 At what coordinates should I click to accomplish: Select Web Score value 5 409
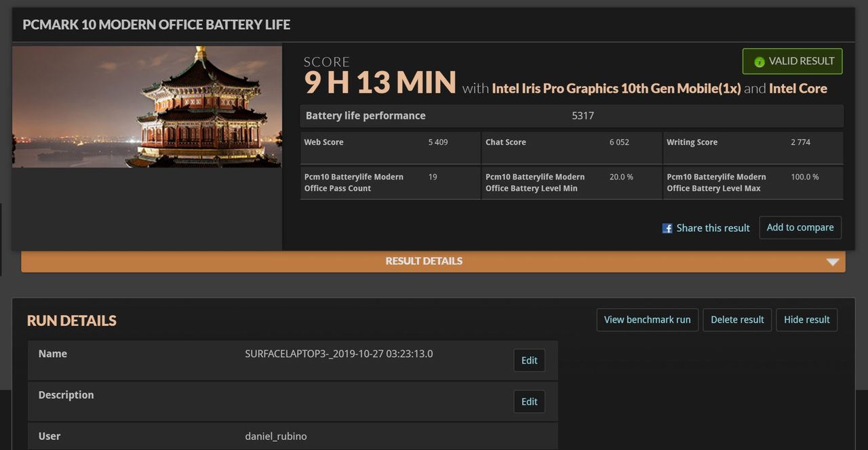pyautogui.click(x=438, y=142)
